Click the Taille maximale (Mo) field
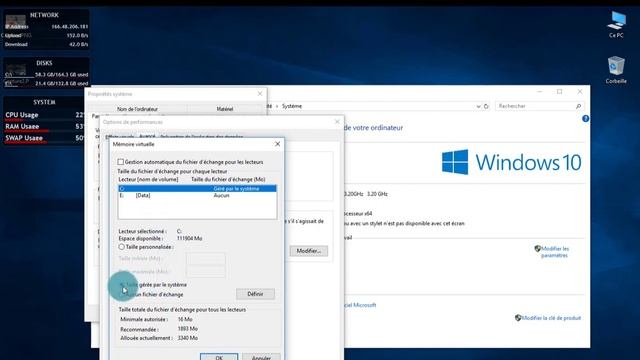Screen dimensions: 640x360 click(x=206, y=271)
